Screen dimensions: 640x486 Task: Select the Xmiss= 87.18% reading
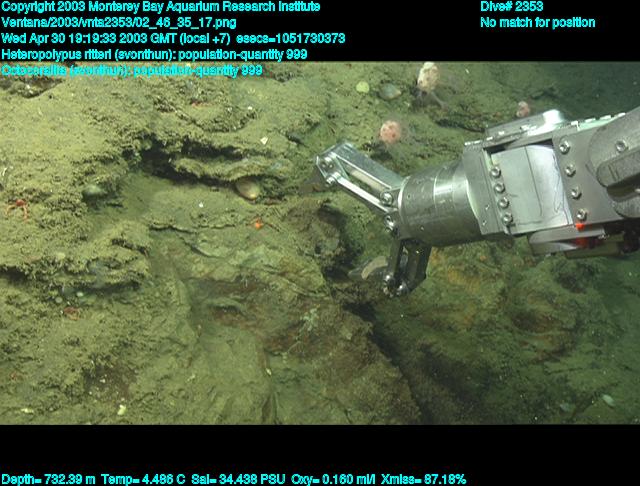(424, 479)
